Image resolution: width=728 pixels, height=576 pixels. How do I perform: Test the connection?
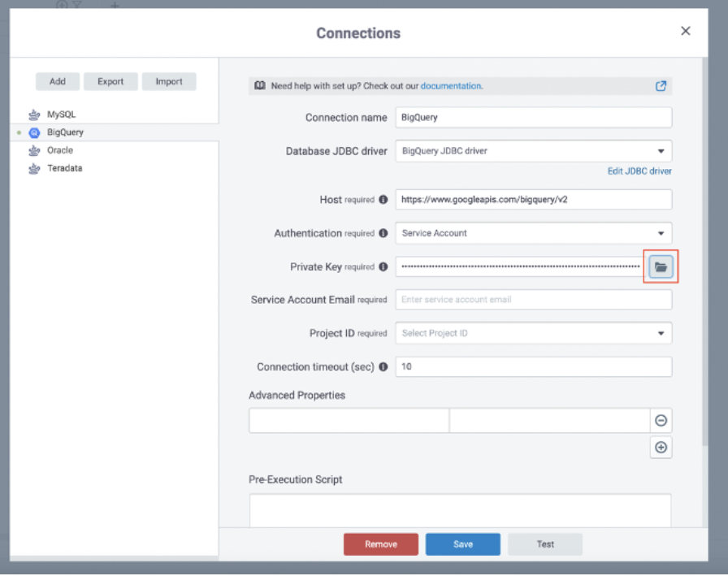pyautogui.click(x=545, y=544)
